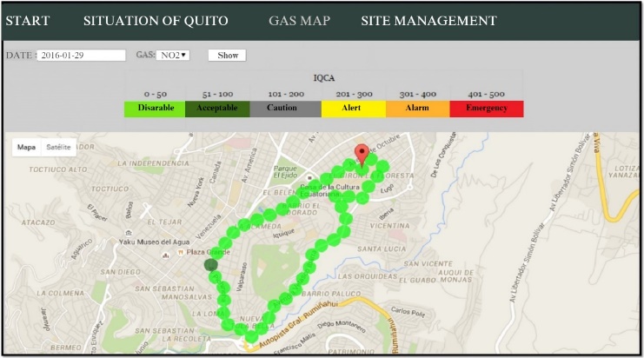Click the Yaku museum icon on map
The width and height of the screenshot is (644, 358).
pyautogui.click(x=129, y=233)
